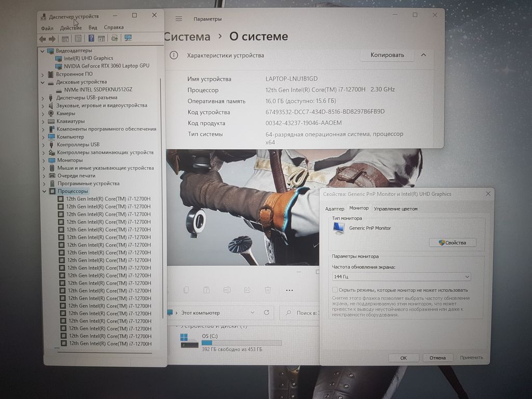Click the OS (C:) drive icon
The width and height of the screenshot is (532, 399).
[185, 340]
